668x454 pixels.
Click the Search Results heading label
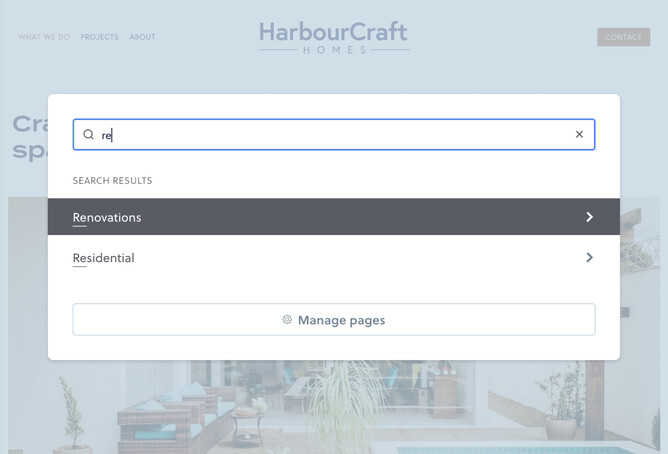112,181
